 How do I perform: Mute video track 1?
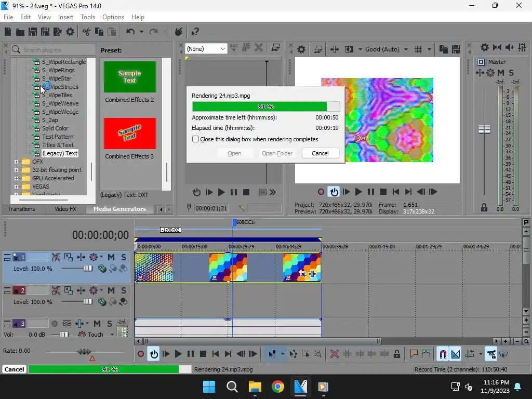(111, 257)
